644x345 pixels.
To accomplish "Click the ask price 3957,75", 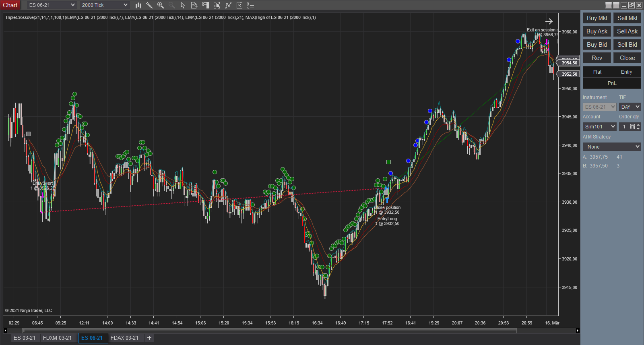I will (599, 157).
